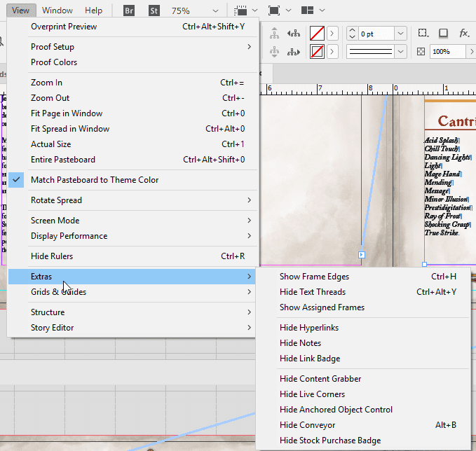Choose Show Frame Edges
This screenshot has width=476, height=451.
(x=363, y=277)
